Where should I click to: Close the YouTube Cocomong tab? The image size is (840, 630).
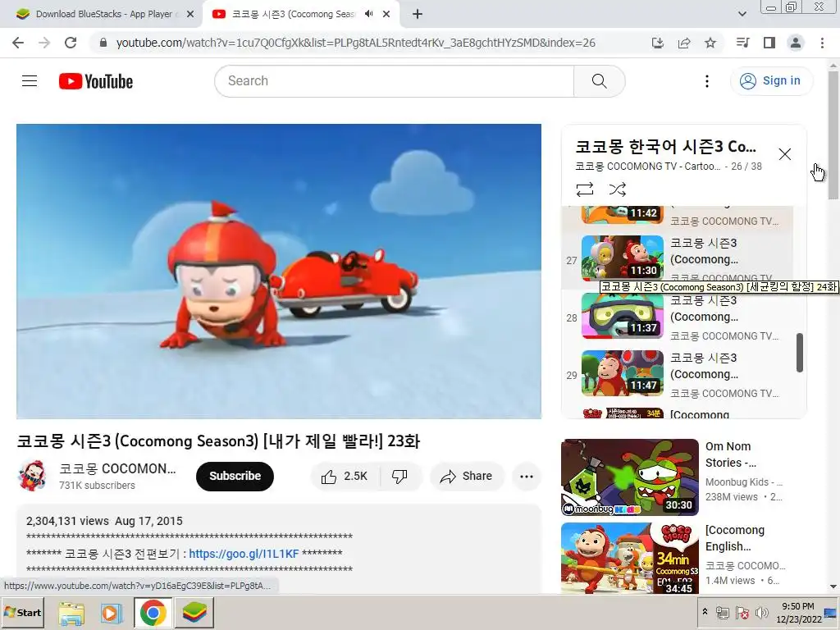[386, 15]
